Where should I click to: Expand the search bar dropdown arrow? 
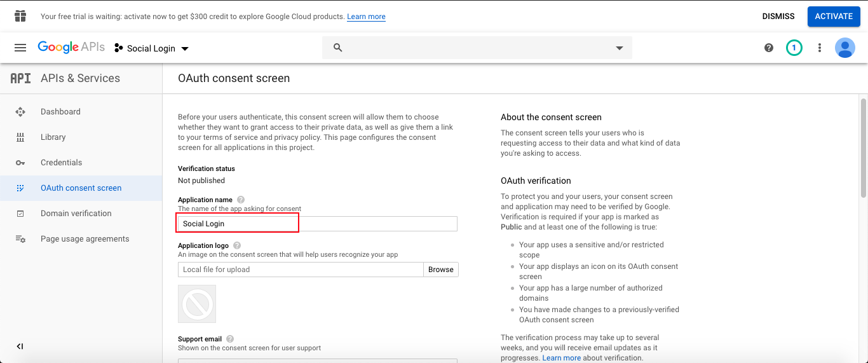pyautogui.click(x=620, y=48)
